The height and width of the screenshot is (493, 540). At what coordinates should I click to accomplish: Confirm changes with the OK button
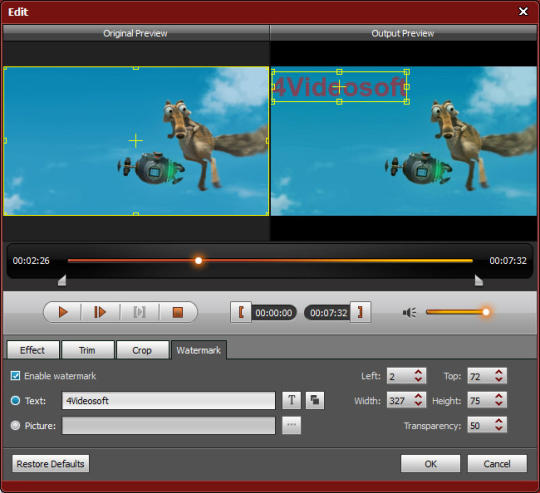tap(430, 464)
